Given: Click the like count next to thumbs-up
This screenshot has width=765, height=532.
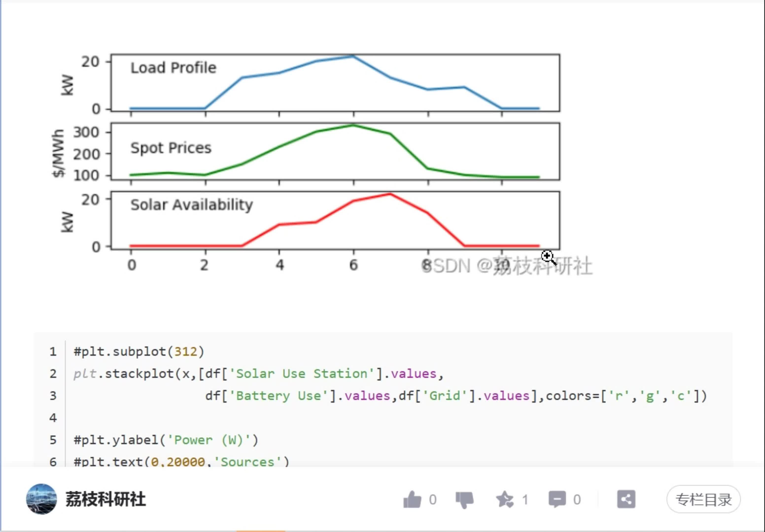Looking at the screenshot, I should point(433,500).
